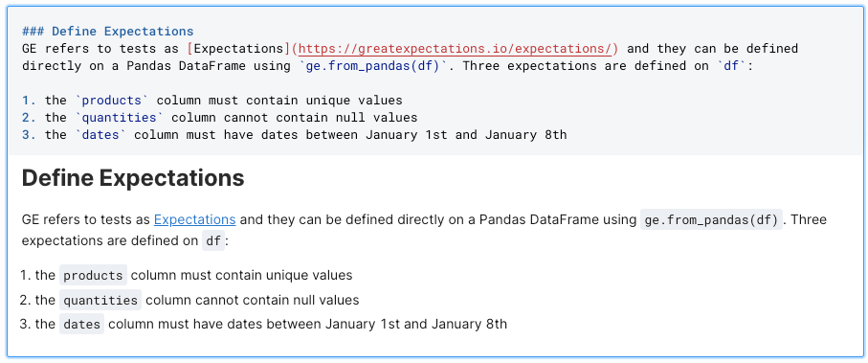Click `dates` in the editor's third list item
Image resolution: width=868 pixels, height=363 pixels.
pos(100,135)
